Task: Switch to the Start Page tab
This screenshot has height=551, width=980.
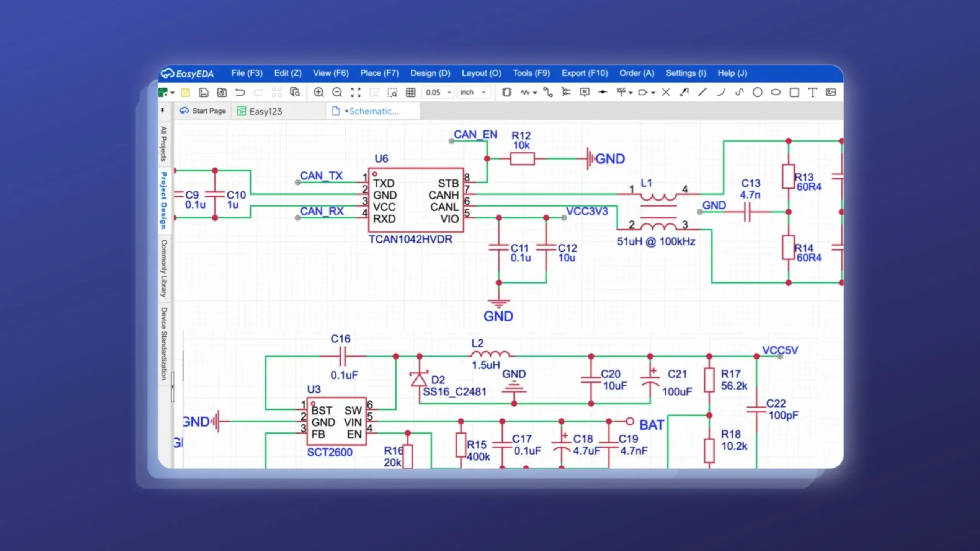Action: tap(203, 111)
